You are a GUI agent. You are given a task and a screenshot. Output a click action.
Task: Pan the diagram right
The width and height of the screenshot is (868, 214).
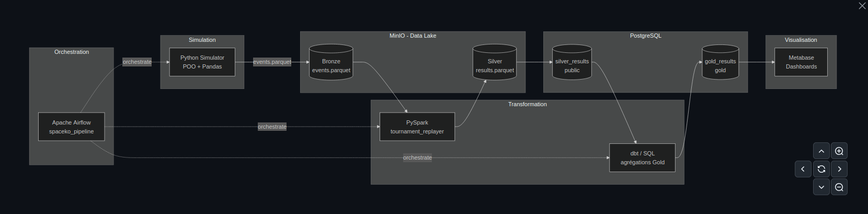coord(839,169)
